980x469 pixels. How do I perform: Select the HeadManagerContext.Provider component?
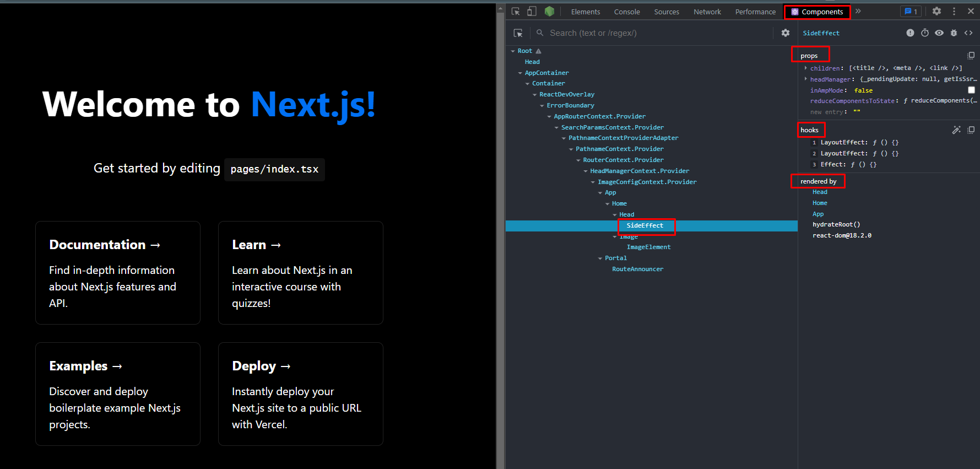pyautogui.click(x=640, y=171)
